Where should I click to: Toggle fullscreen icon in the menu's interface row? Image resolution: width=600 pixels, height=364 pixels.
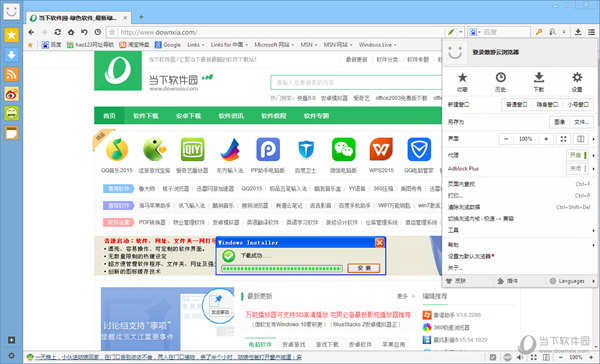click(x=563, y=139)
